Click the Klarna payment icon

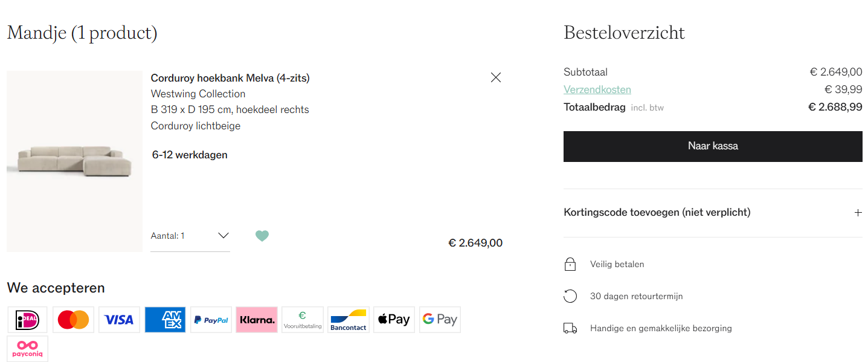(x=257, y=320)
